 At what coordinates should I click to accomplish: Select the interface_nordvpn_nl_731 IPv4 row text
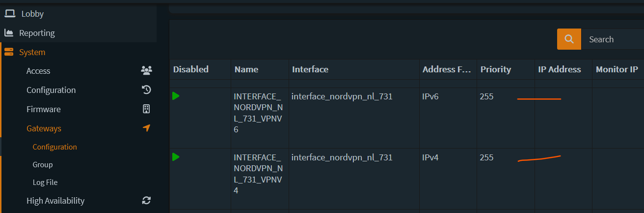[342, 158]
